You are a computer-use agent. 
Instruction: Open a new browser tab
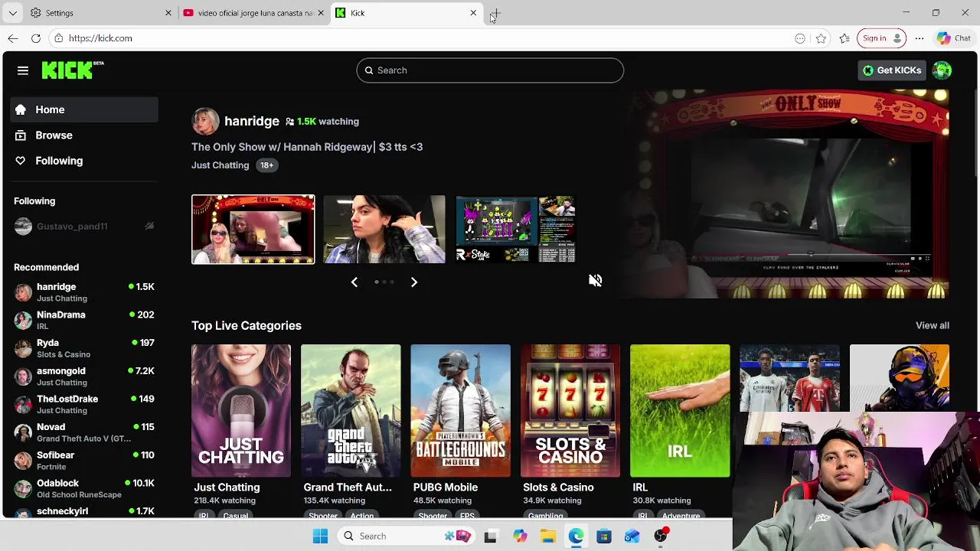496,13
